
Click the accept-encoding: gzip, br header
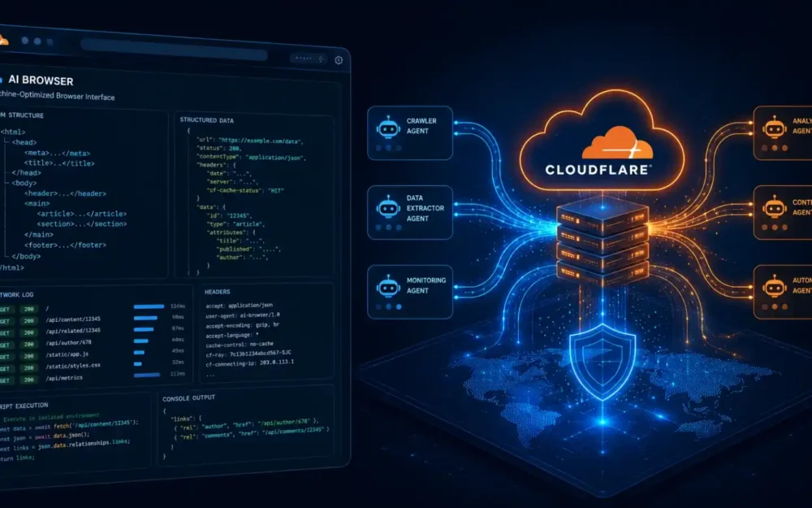[242, 326]
